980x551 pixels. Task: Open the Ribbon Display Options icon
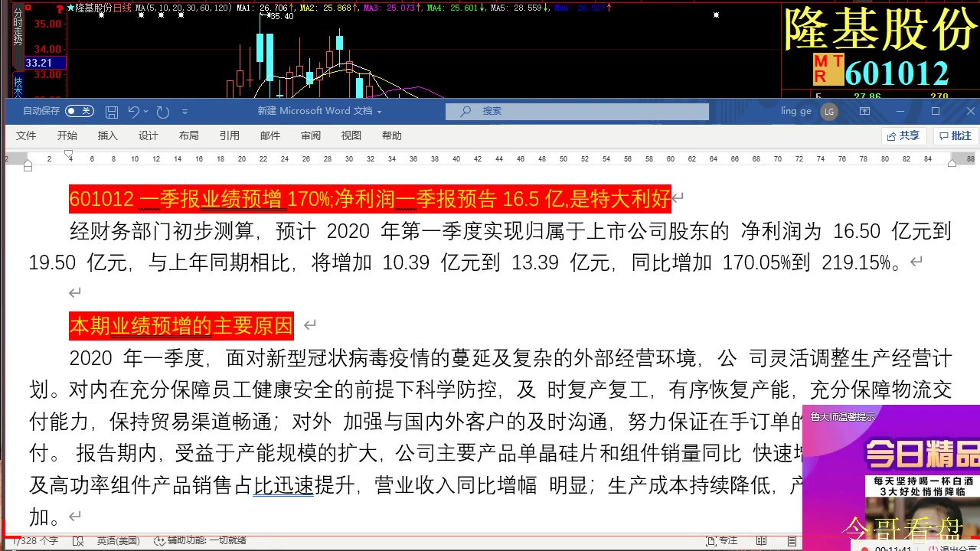tap(864, 111)
